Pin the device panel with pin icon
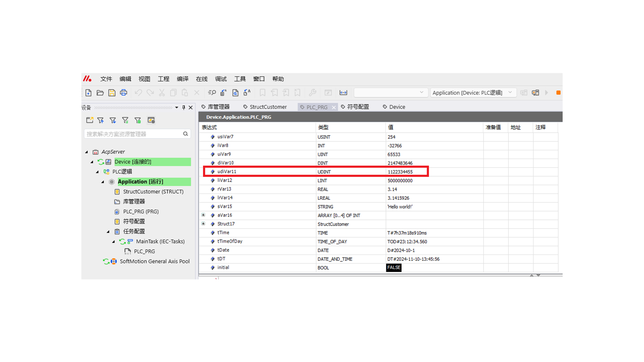644x362 pixels. tap(183, 108)
